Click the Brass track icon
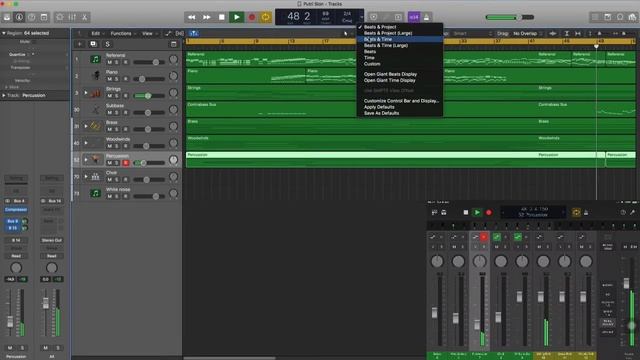 click(96, 127)
